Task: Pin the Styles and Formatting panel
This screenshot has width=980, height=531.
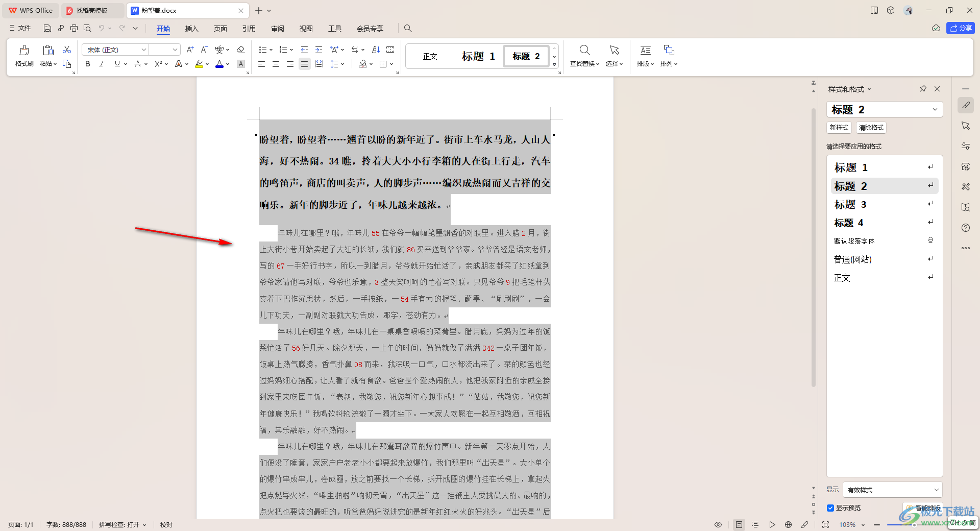Action: click(x=923, y=89)
